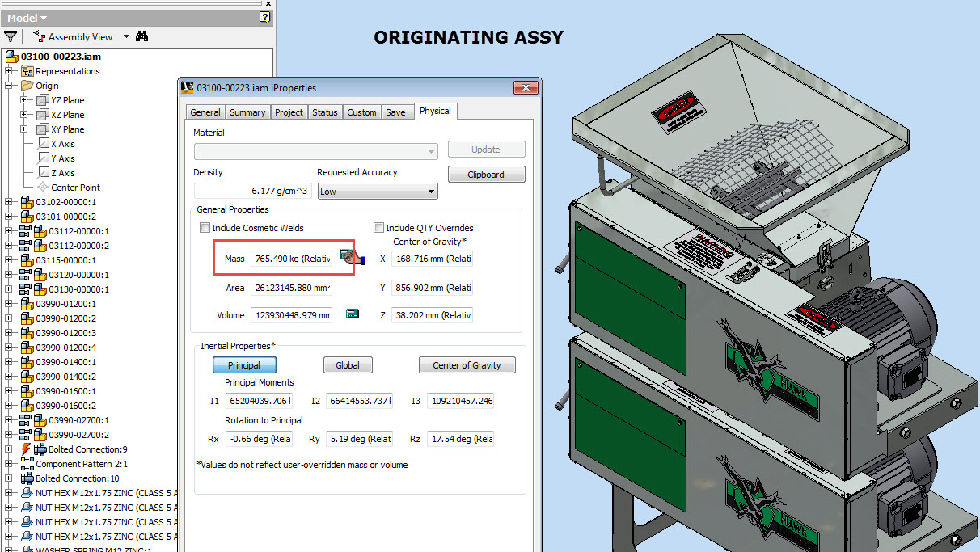Enable Include QTY Overrides
980x552 pixels.
coord(378,227)
